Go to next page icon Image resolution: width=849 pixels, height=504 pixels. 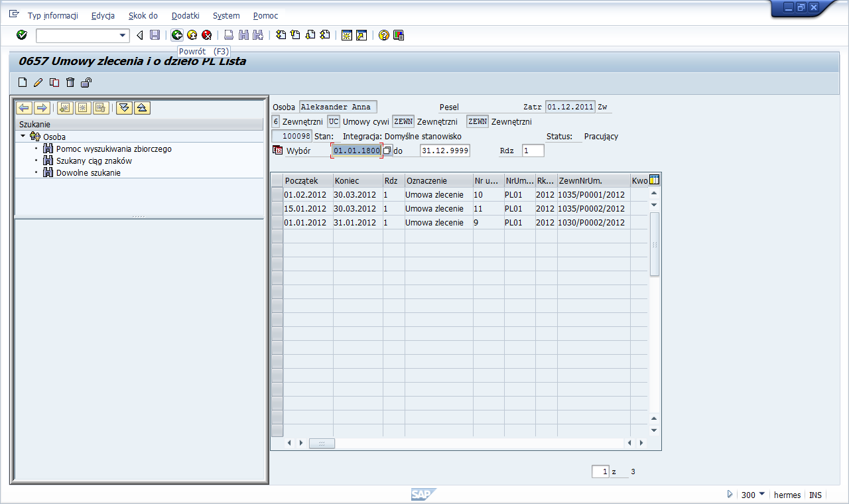point(310,35)
